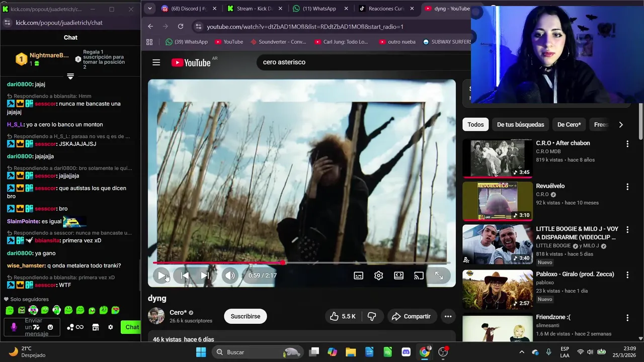Like the video with 5.5 K likes

[343, 316]
